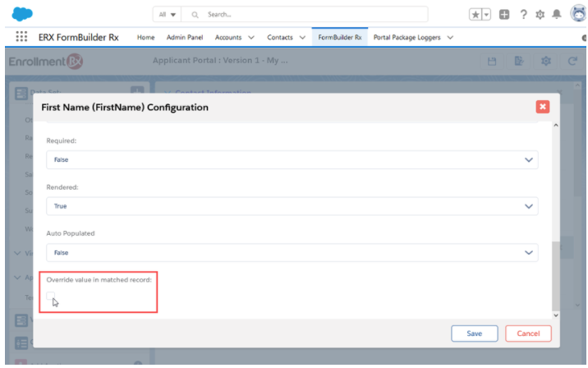Image resolution: width=588 pixels, height=368 pixels.
Task: Click the Salesforce cloud logo
Action: click(x=23, y=14)
